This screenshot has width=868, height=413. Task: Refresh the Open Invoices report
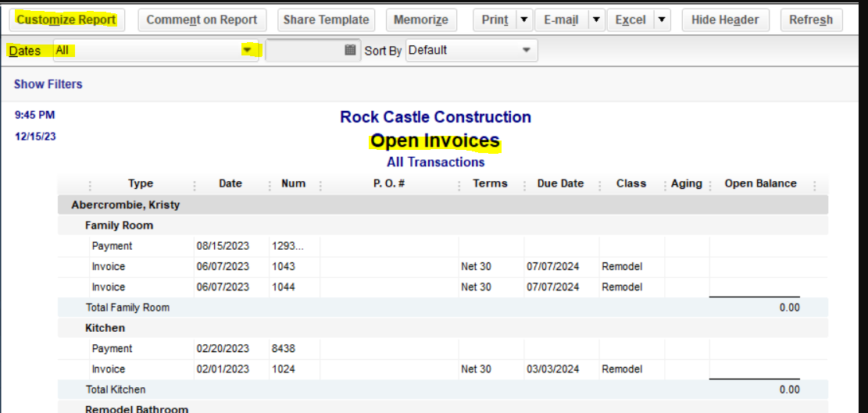pyautogui.click(x=810, y=20)
